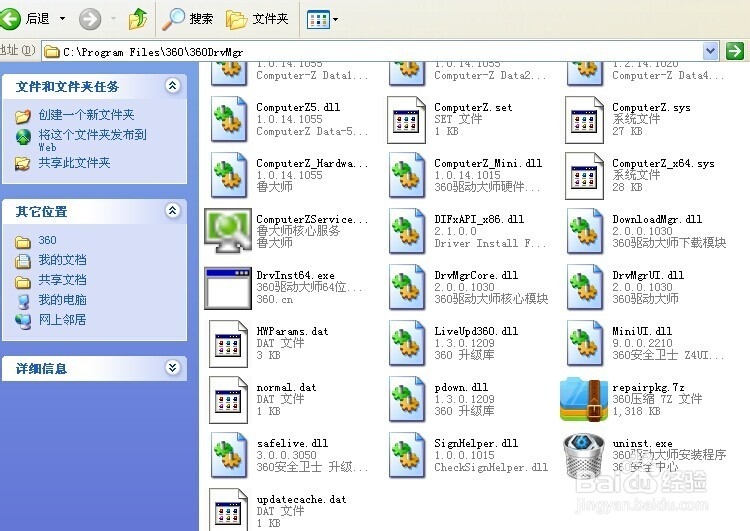
Task: Select the uninst.exe trash can icon
Action: pyautogui.click(x=583, y=455)
